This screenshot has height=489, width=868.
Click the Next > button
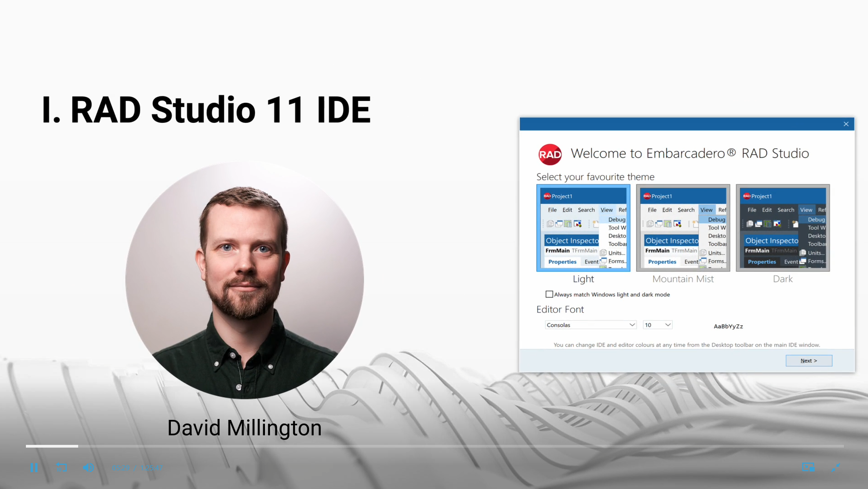tap(809, 361)
